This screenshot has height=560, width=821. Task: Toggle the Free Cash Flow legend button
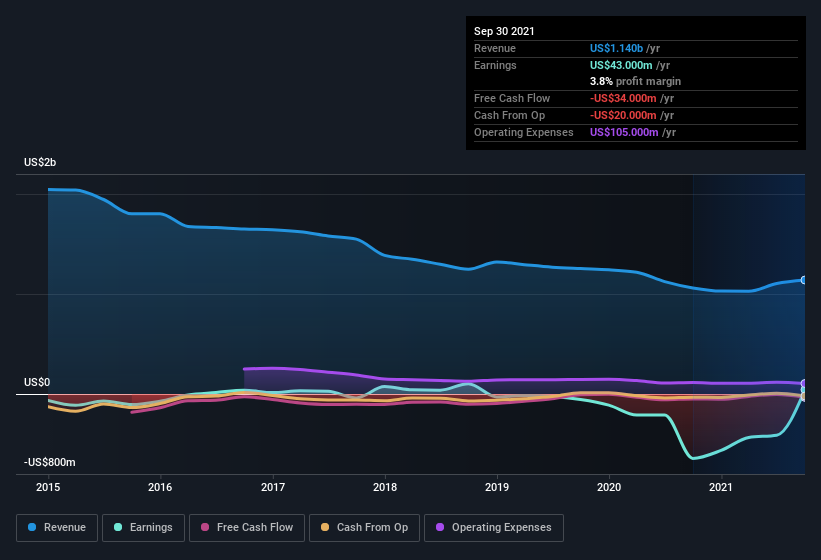point(247,528)
